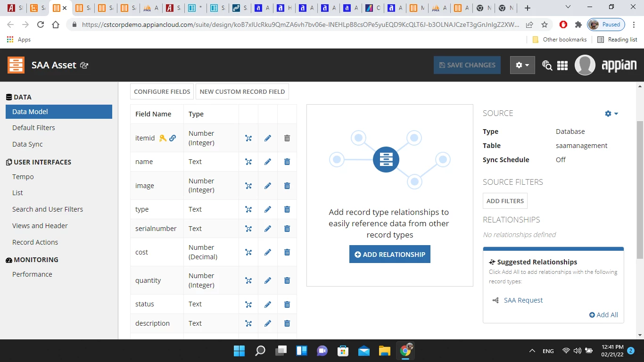Delete the type field
This screenshot has height=362, width=644.
287,209
